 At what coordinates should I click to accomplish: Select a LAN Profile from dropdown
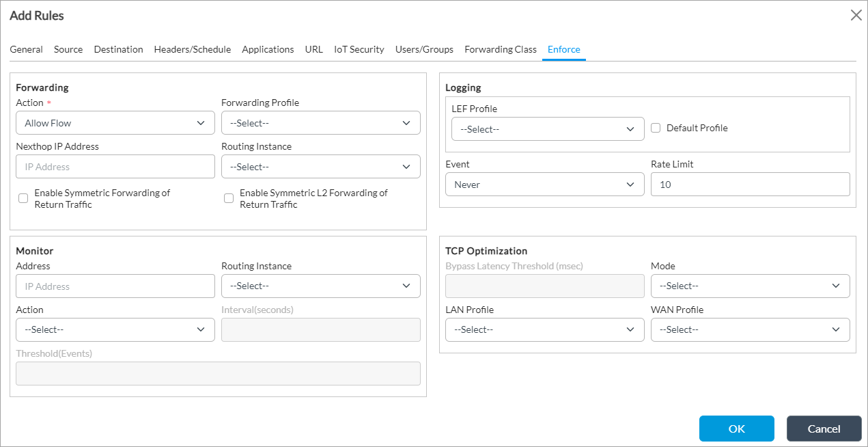(x=544, y=329)
